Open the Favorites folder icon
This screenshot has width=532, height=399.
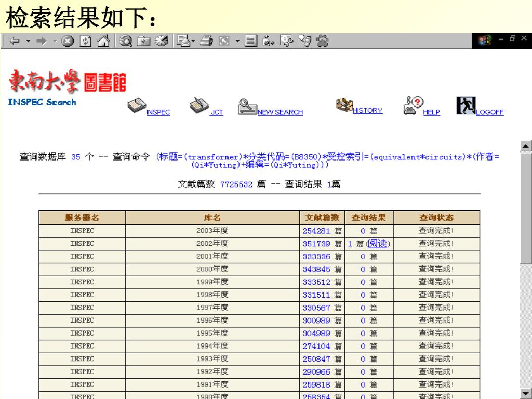tap(143, 42)
